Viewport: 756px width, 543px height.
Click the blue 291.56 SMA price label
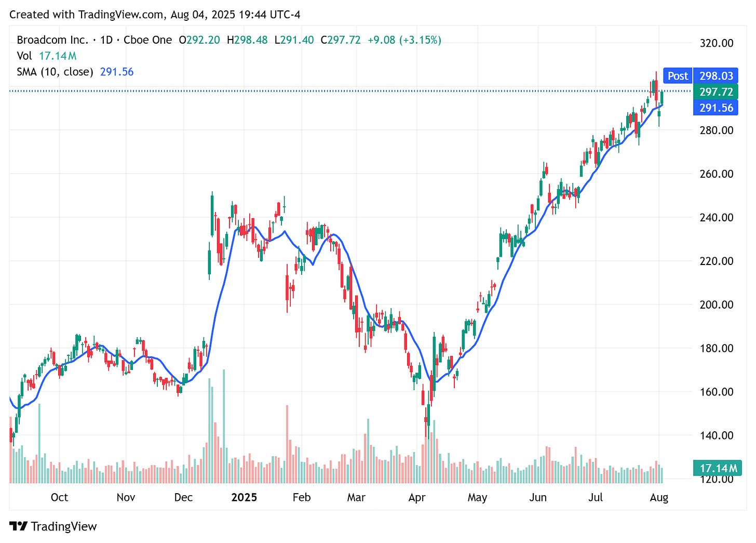point(716,108)
